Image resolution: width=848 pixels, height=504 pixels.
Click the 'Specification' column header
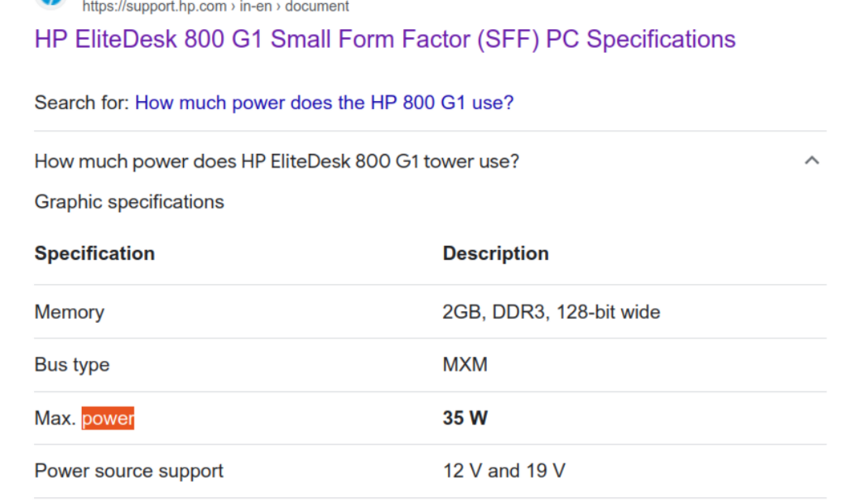(x=94, y=253)
